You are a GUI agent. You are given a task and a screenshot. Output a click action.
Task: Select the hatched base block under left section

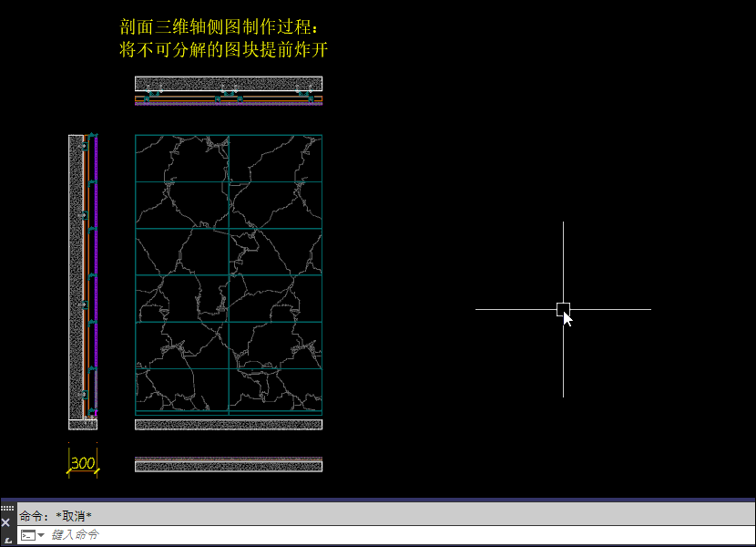pyautogui.click(x=82, y=424)
